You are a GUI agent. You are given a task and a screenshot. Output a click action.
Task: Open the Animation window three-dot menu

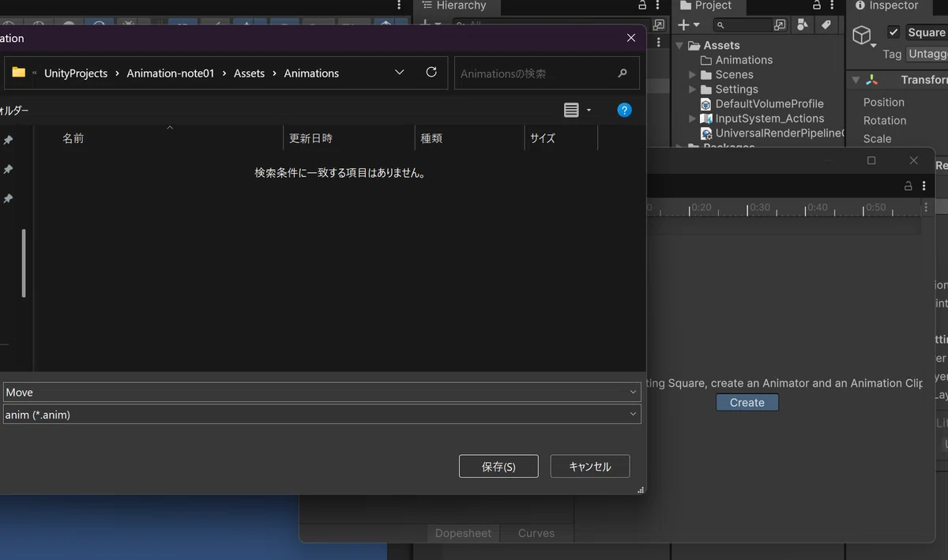tap(925, 186)
